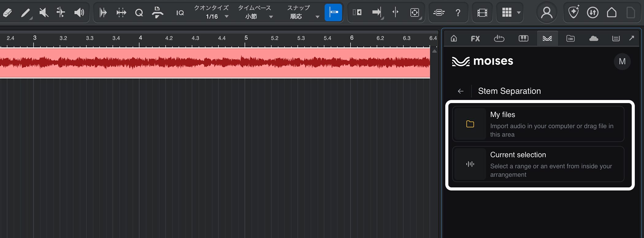Image resolution: width=644 pixels, height=238 pixels.
Task: Switch to the browser Home tab
Action: pyautogui.click(x=454, y=38)
